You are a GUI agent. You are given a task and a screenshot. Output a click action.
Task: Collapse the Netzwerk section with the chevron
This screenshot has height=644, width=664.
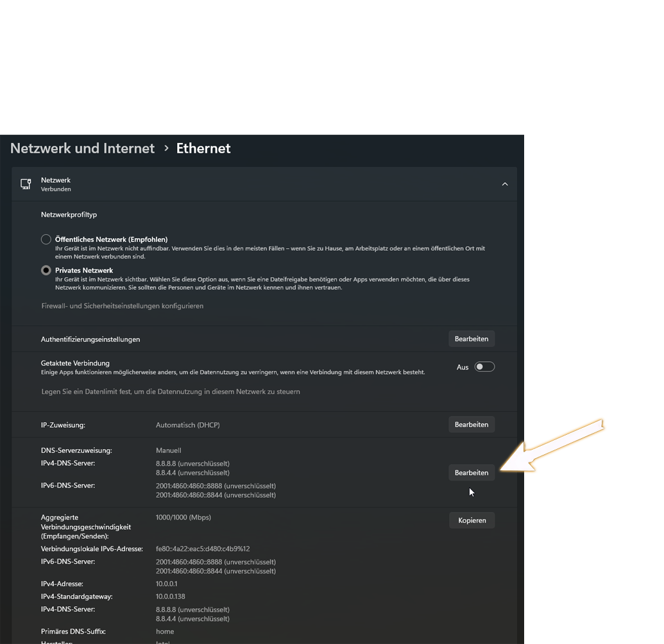point(505,184)
